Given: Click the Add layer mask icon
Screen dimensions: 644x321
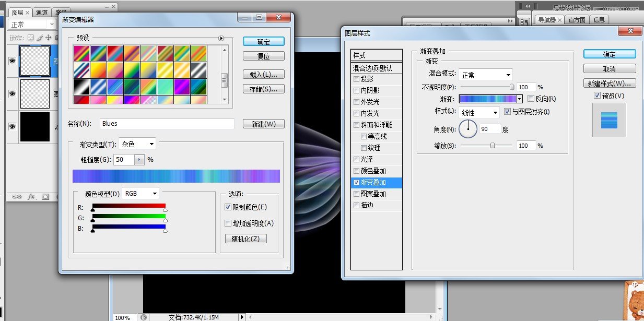Looking at the screenshot, I should [x=46, y=197].
